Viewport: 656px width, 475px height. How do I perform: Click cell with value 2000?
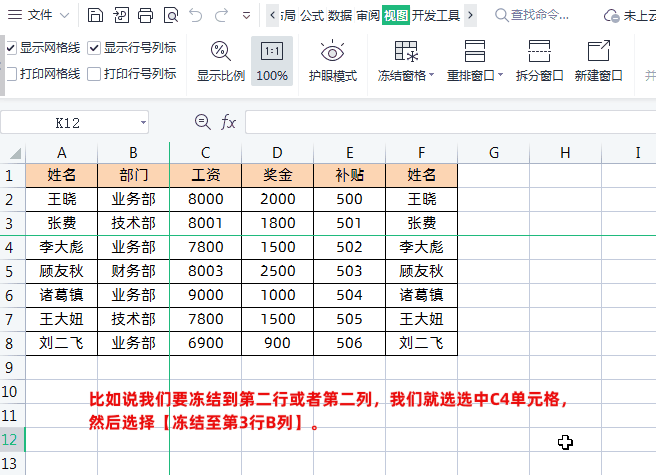(x=277, y=199)
